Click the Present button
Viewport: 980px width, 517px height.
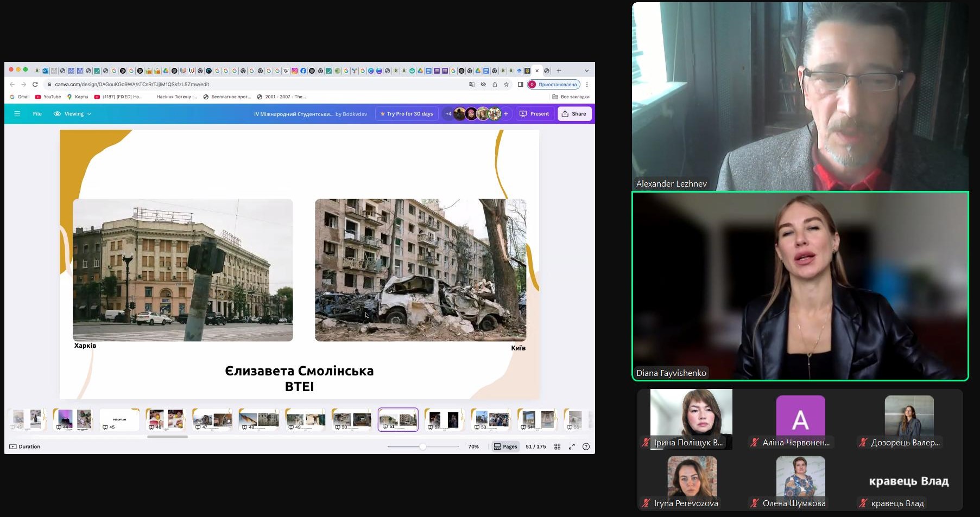[x=534, y=114]
